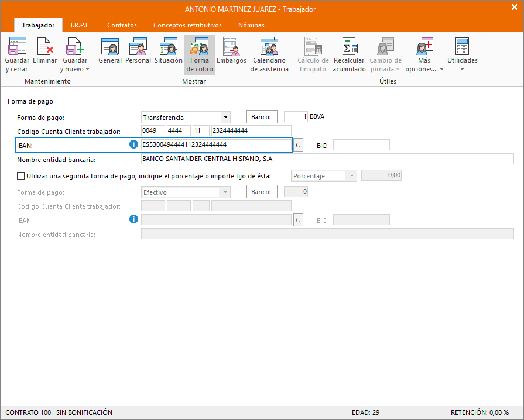Click the Forma de pago section heading
This screenshot has height=420, width=524.
(x=30, y=101)
